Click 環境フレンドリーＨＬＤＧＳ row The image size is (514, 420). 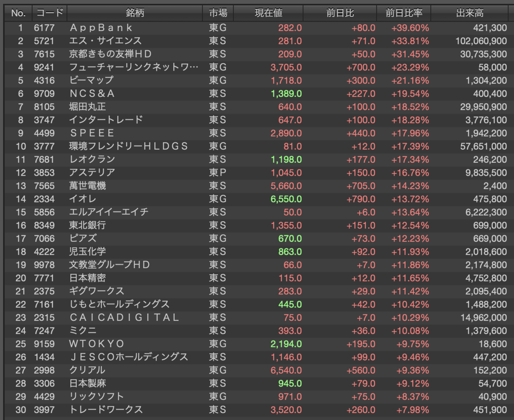pos(257,146)
